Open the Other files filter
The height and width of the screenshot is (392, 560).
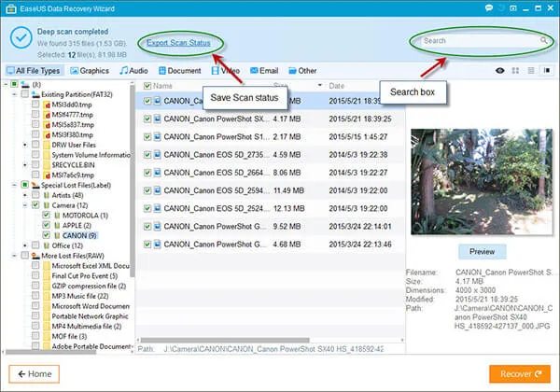302,70
